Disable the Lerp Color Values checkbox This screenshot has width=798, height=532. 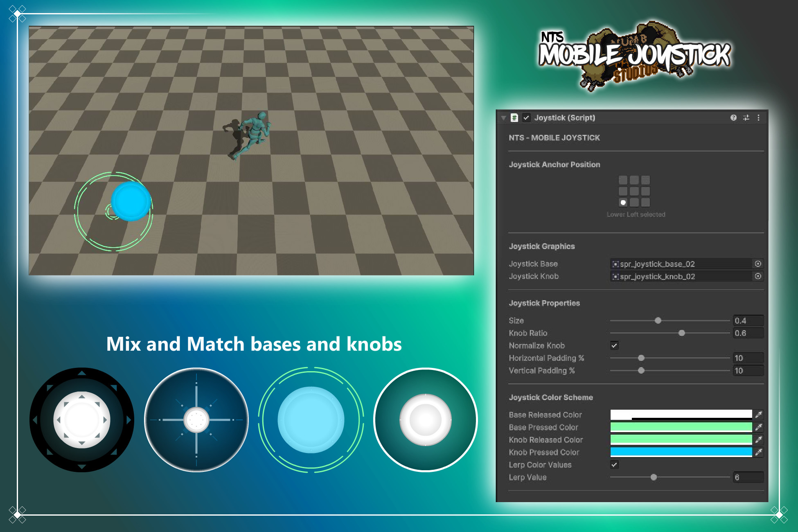click(x=614, y=464)
